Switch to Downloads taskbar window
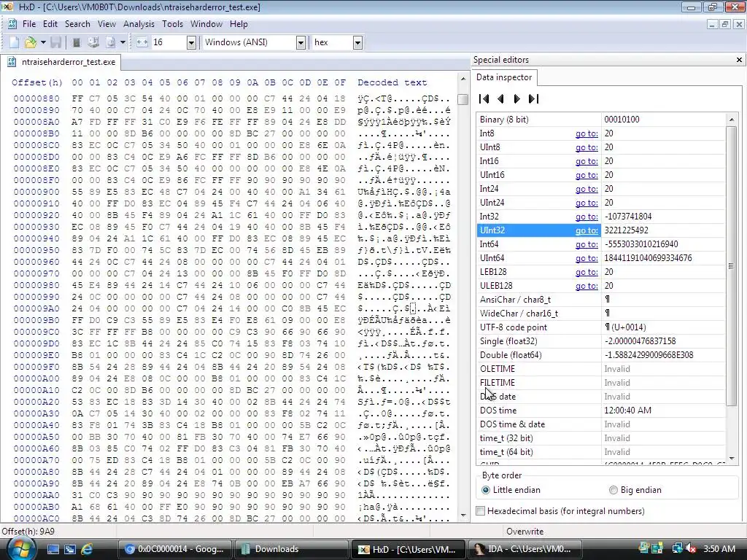This screenshot has width=747, height=560. point(291,549)
